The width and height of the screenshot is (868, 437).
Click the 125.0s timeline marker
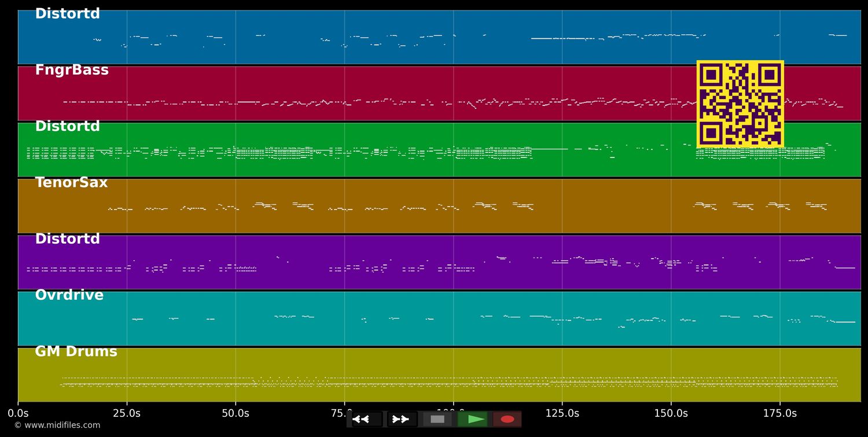coord(562,414)
